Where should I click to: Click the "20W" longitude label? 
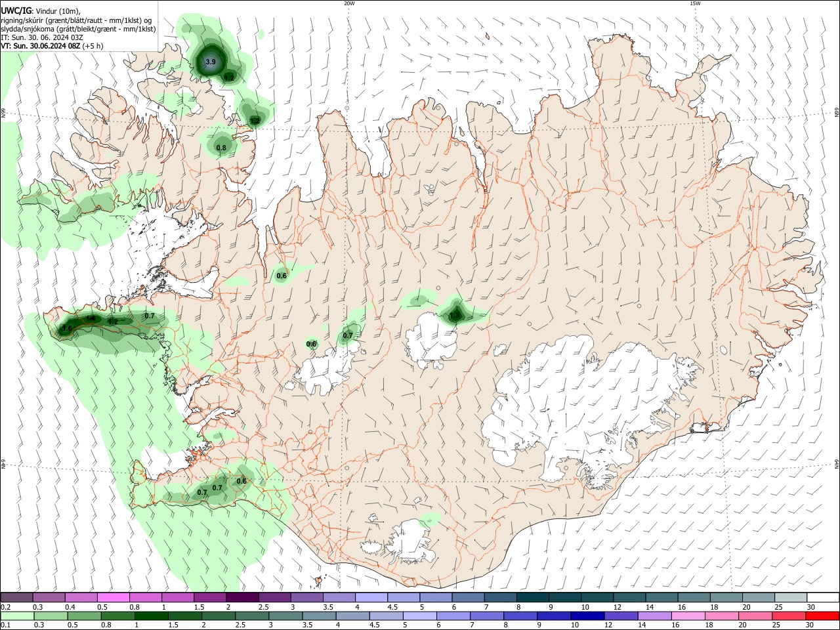pyautogui.click(x=349, y=3)
